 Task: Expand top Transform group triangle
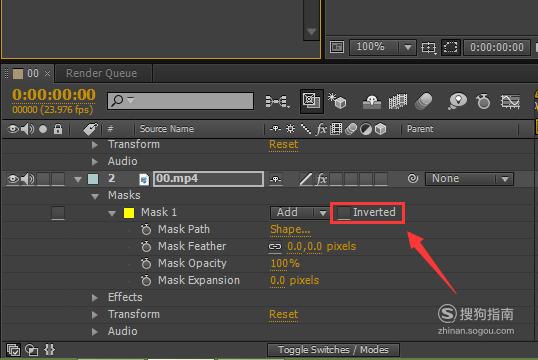[x=95, y=145]
